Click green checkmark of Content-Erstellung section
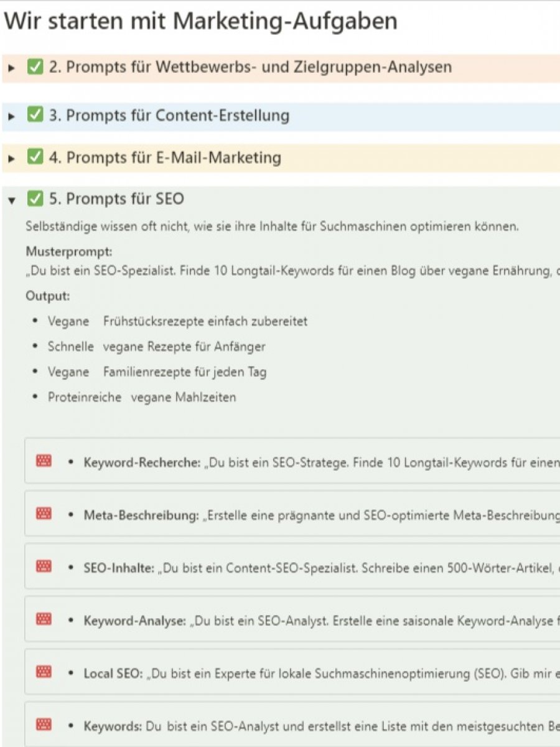The width and height of the screenshot is (560, 747). 35,115
